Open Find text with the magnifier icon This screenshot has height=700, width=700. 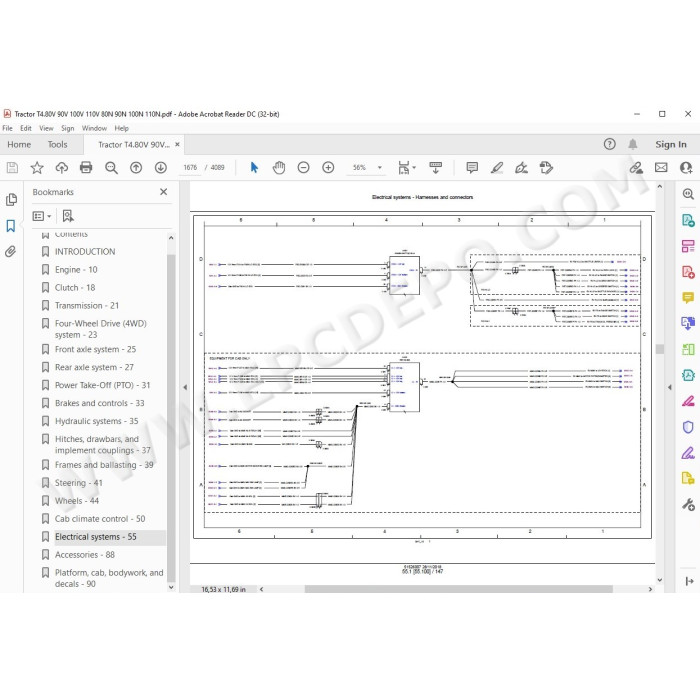pos(111,168)
